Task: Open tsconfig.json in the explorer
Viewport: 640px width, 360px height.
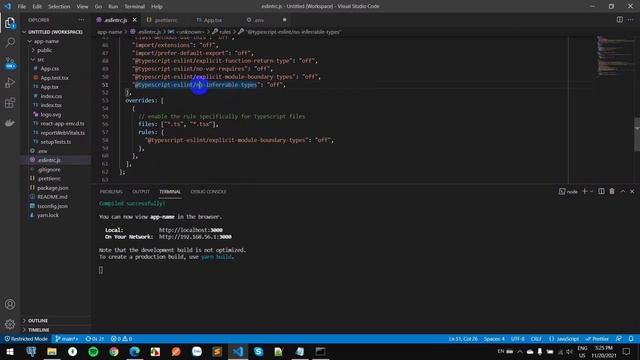Action: [x=52, y=206]
